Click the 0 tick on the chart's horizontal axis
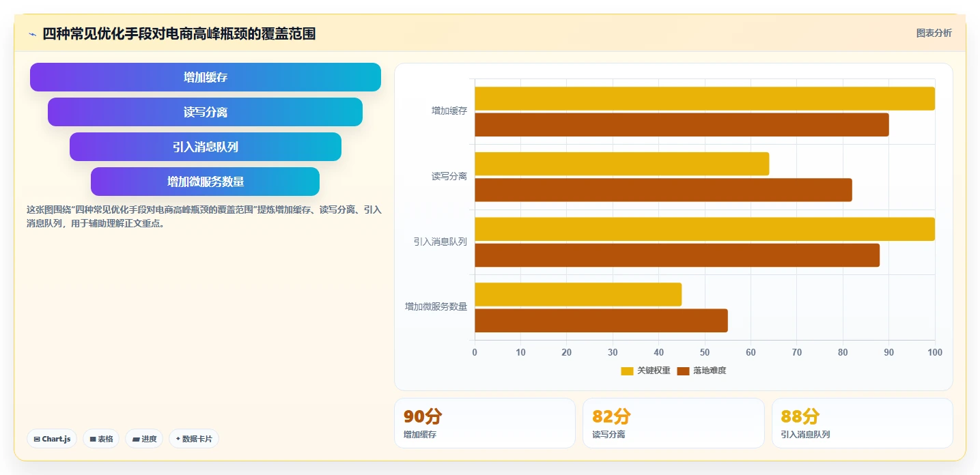 pyautogui.click(x=475, y=352)
